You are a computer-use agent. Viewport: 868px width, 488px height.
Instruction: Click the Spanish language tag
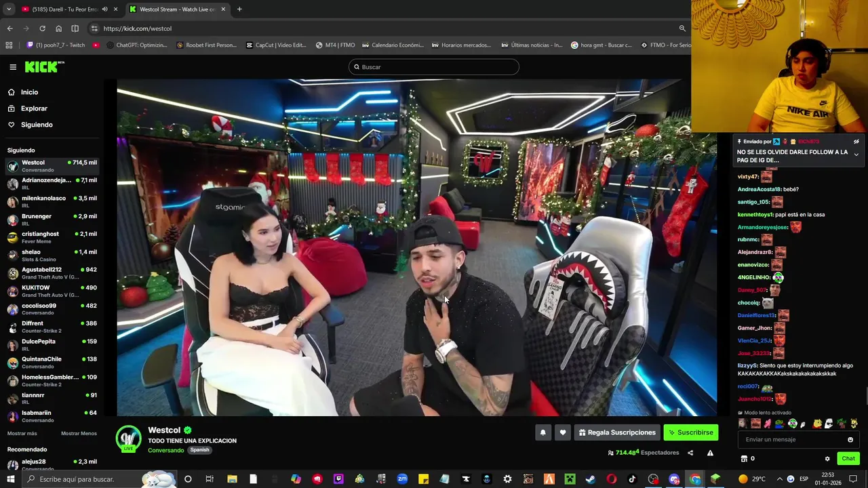pyautogui.click(x=199, y=450)
